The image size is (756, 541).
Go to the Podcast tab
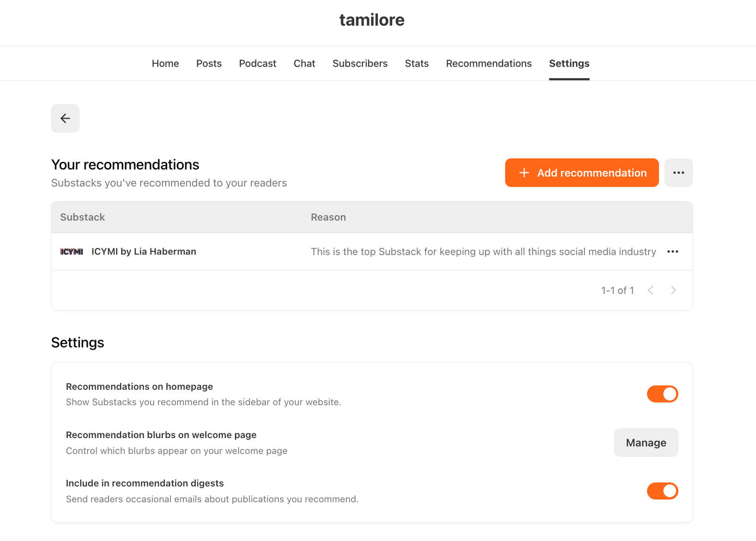(x=258, y=63)
